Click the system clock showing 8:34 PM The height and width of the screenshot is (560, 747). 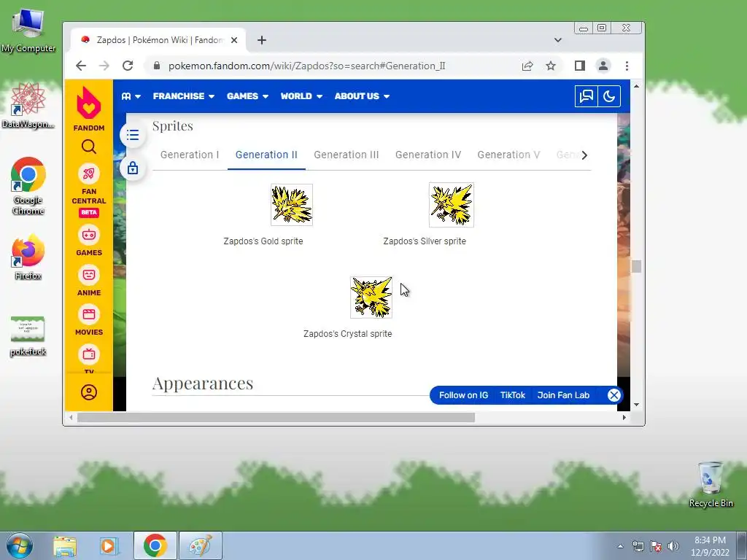point(710,546)
